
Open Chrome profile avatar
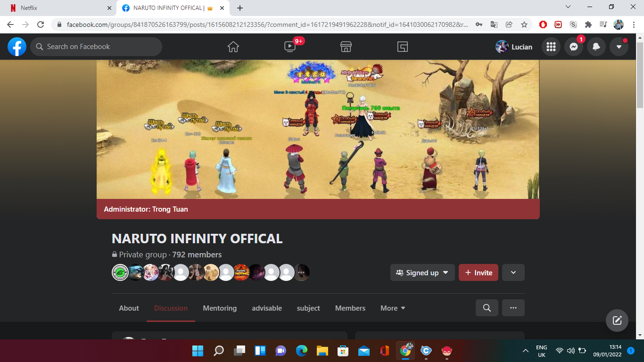point(619,25)
